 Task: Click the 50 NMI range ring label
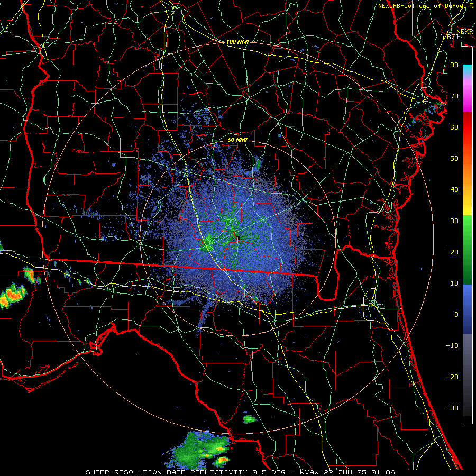237,140
